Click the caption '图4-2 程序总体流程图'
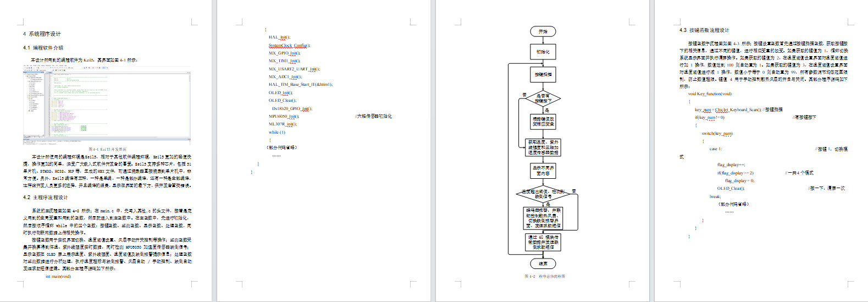 [x=544, y=276]
